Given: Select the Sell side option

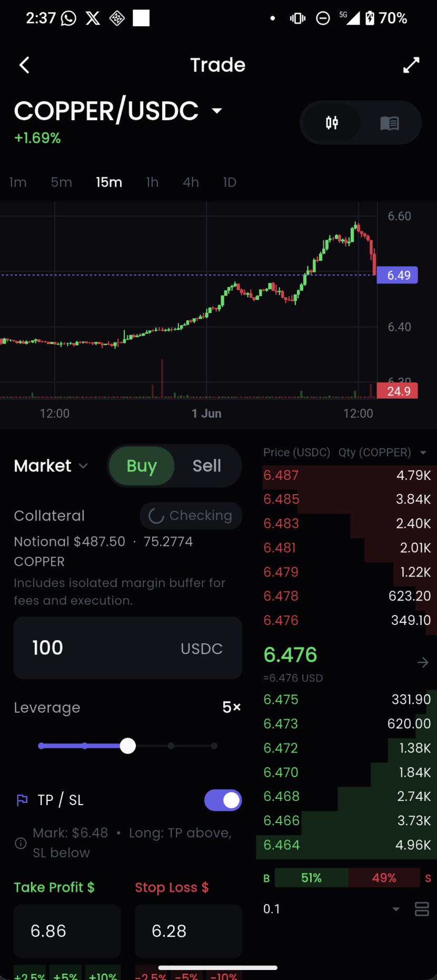Looking at the screenshot, I should pos(207,466).
